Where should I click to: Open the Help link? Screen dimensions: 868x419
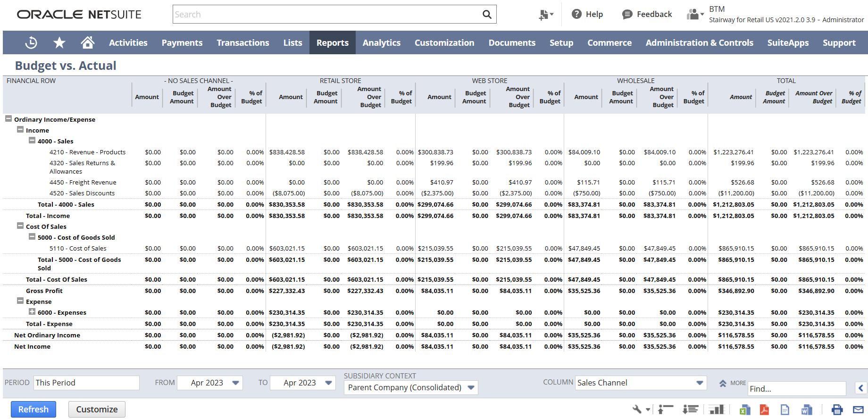point(587,14)
